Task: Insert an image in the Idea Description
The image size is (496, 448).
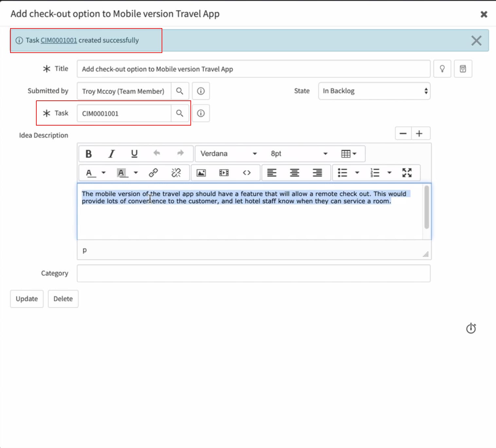Action: point(201,173)
